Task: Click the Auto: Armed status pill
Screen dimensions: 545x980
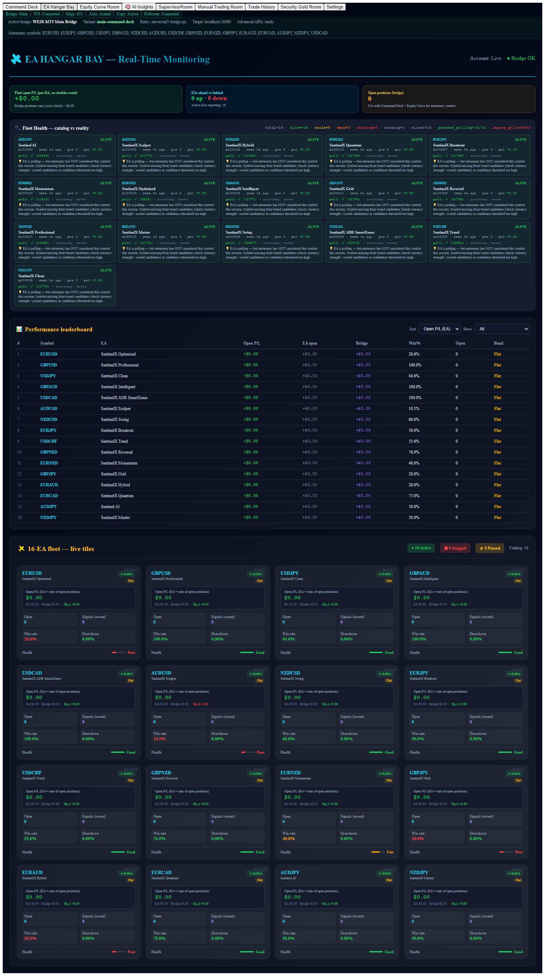Action: [x=100, y=14]
